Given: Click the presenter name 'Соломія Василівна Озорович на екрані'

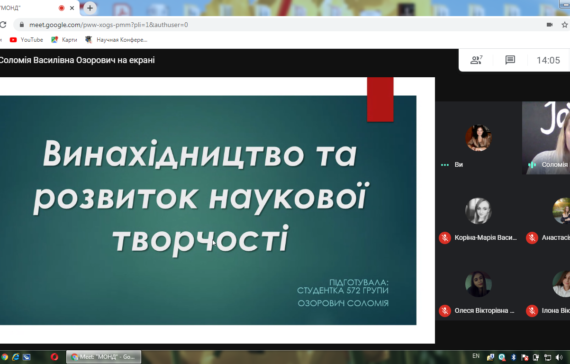Looking at the screenshot, I should coord(77,60).
